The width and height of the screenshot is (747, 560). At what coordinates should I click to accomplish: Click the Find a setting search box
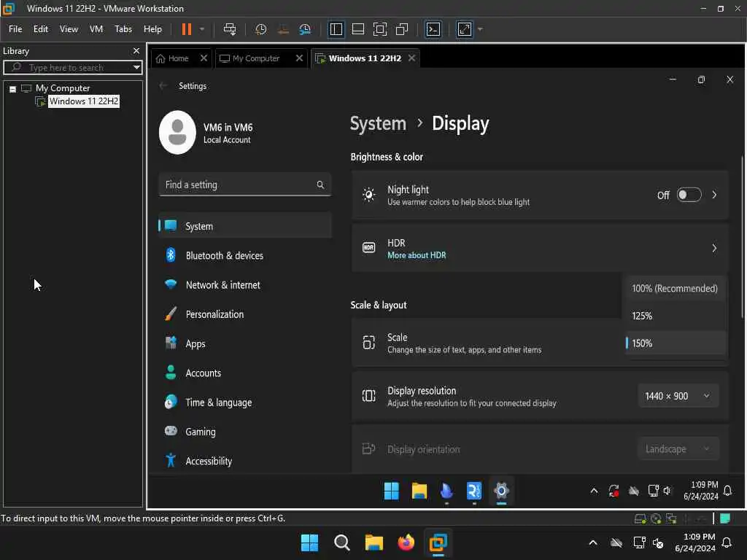245,184
